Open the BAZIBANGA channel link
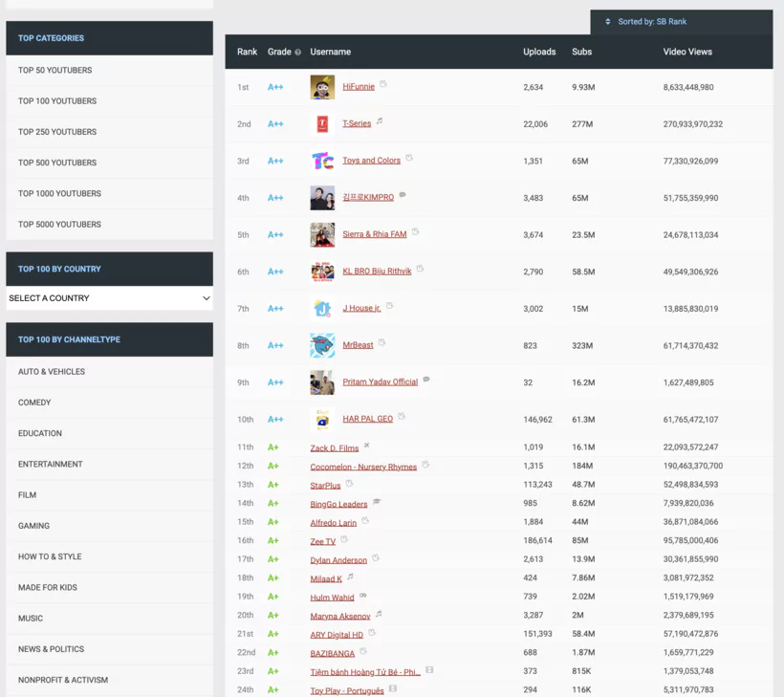 [333, 654]
